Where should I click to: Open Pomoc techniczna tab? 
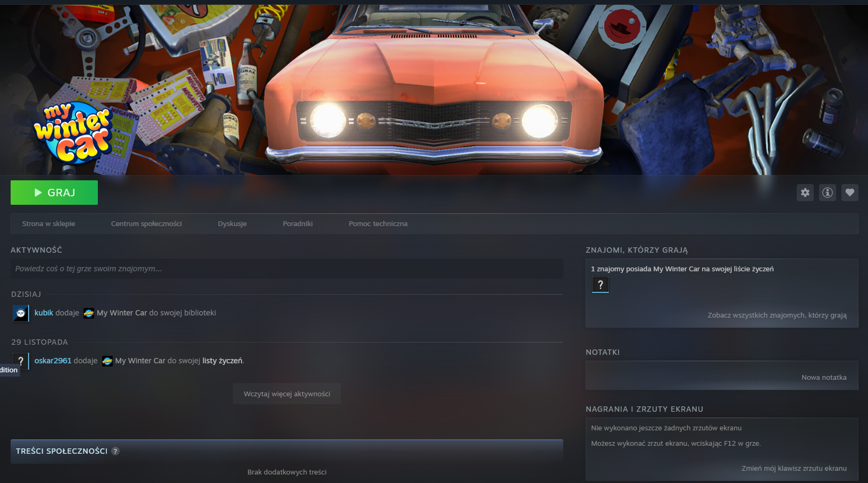378,224
